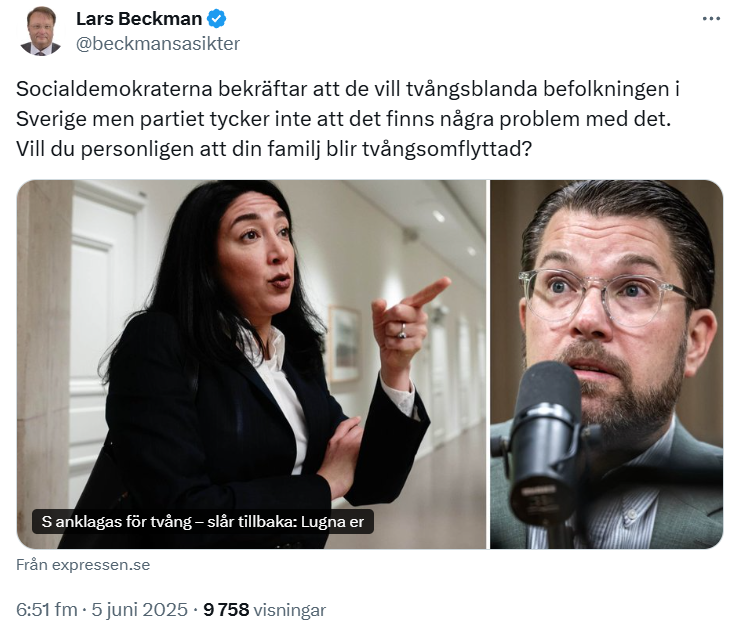Click the second tweet line starting Sverige men
The width and height of the screenshot is (731, 633).
[343, 119]
